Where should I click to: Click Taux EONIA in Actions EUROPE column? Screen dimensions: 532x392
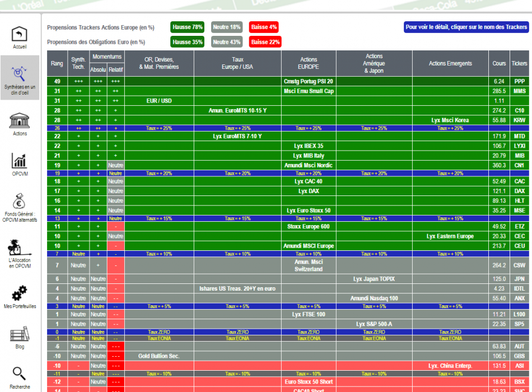pos(309,338)
